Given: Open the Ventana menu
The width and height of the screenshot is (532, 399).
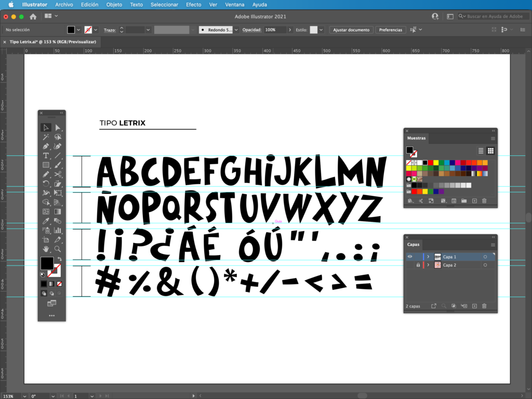Looking at the screenshot, I should tap(235, 5).
